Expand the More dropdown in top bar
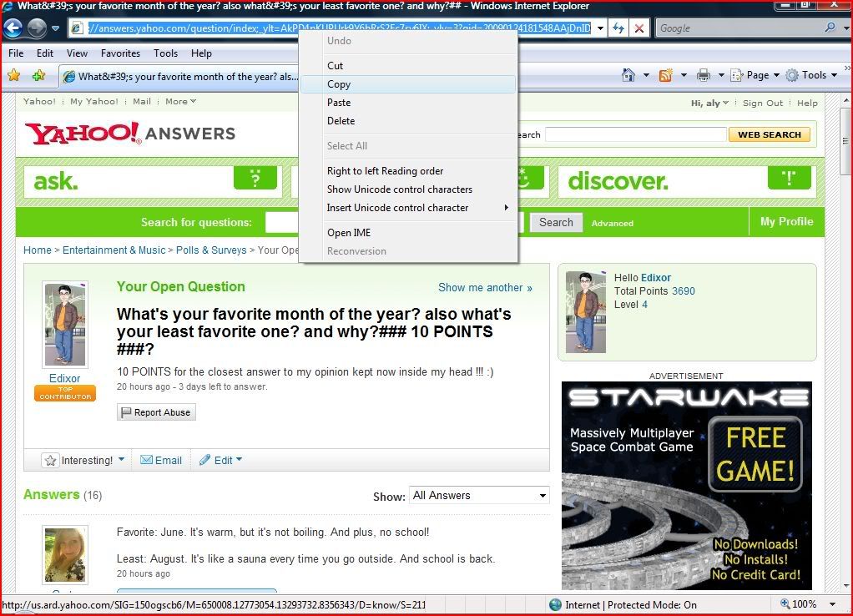This screenshot has height=616, width=853. coord(180,101)
